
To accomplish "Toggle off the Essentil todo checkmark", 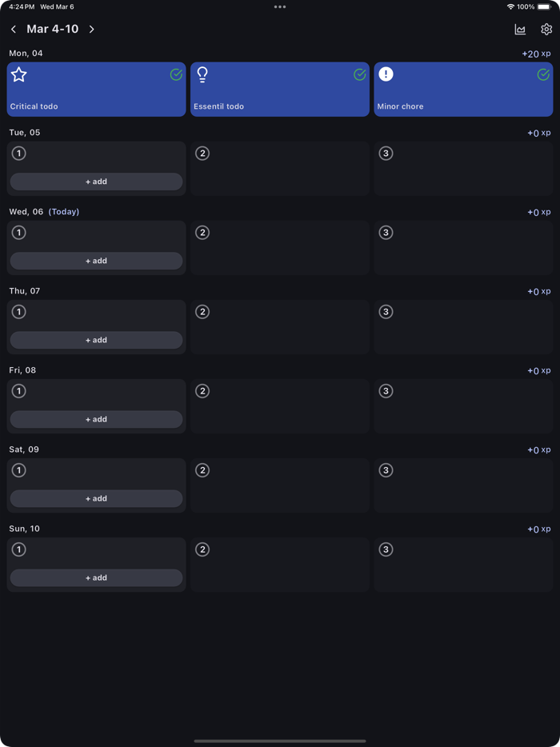I will tap(360, 74).
